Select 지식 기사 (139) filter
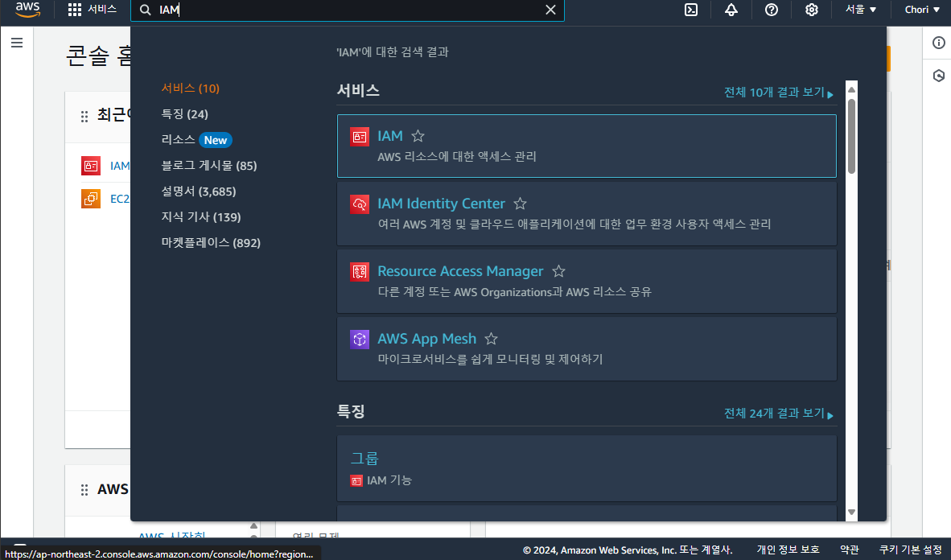This screenshot has width=951, height=560. coord(201,217)
